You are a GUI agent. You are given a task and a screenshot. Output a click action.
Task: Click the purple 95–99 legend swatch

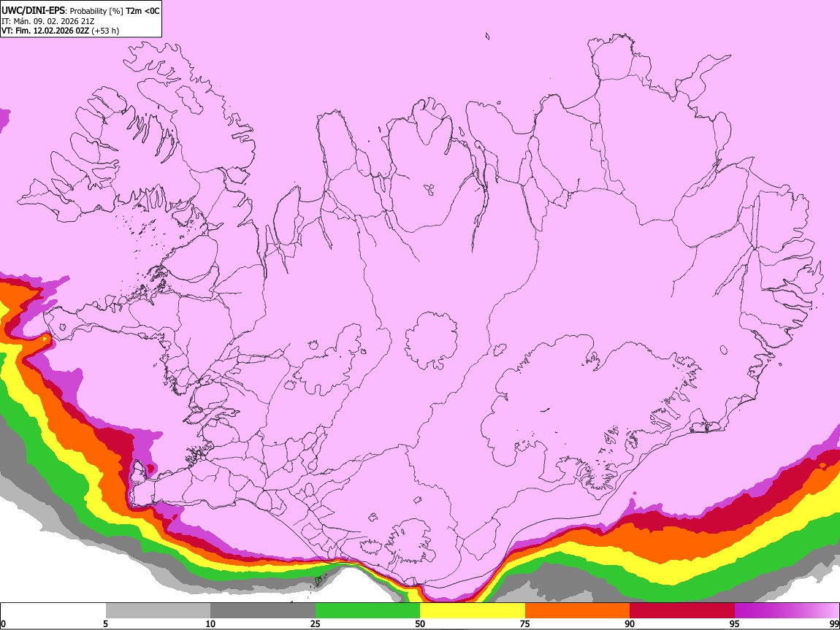787,610
